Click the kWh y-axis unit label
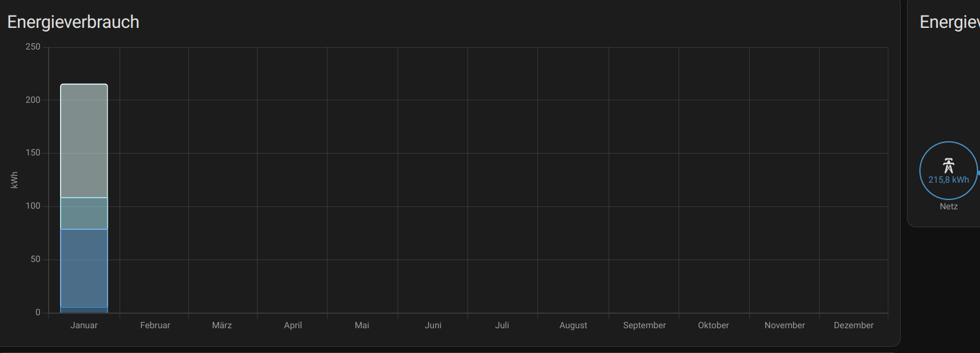 click(14, 180)
